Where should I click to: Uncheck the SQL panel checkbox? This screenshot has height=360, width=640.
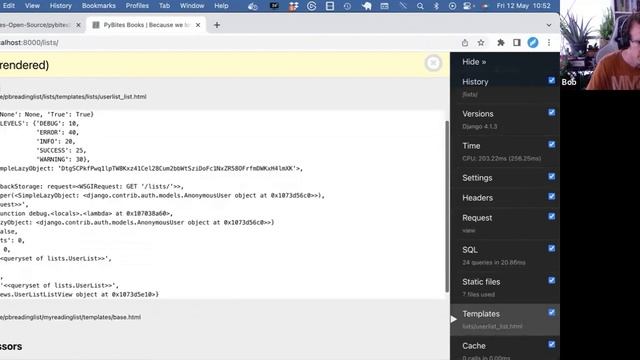[551, 248]
